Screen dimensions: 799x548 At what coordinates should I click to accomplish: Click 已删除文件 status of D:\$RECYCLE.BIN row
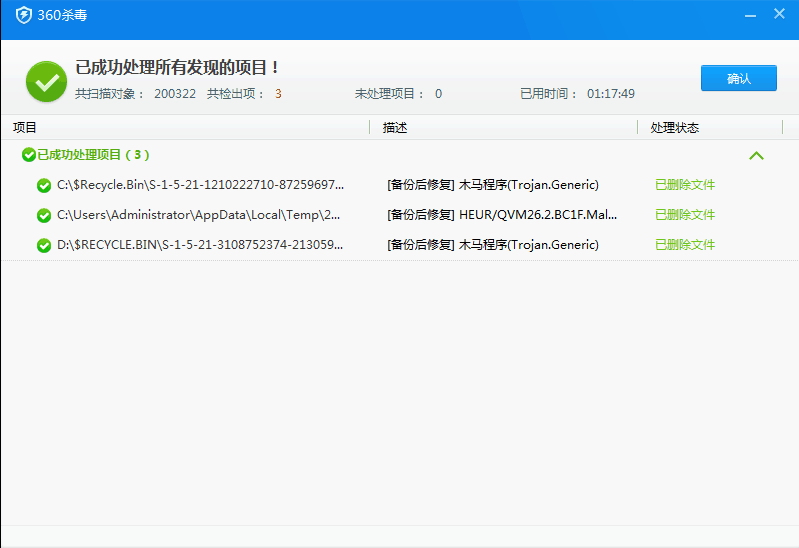tap(685, 245)
